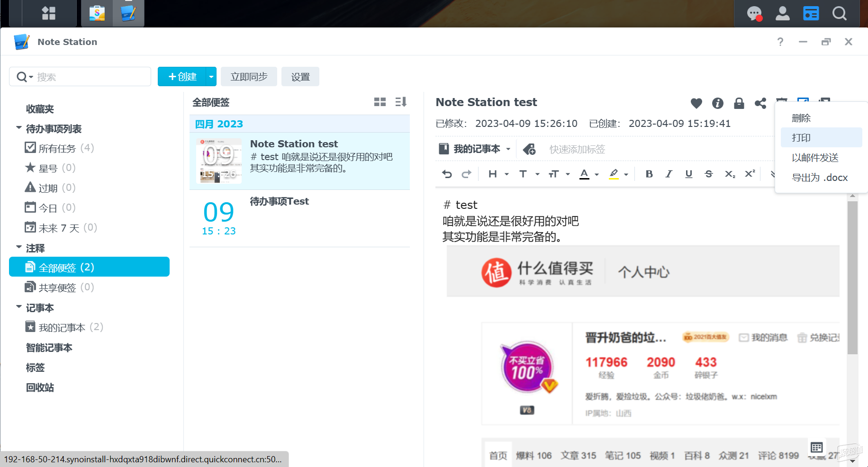This screenshot has height=467, width=868.
Task: Click the heading H format icon
Action: [x=493, y=174]
